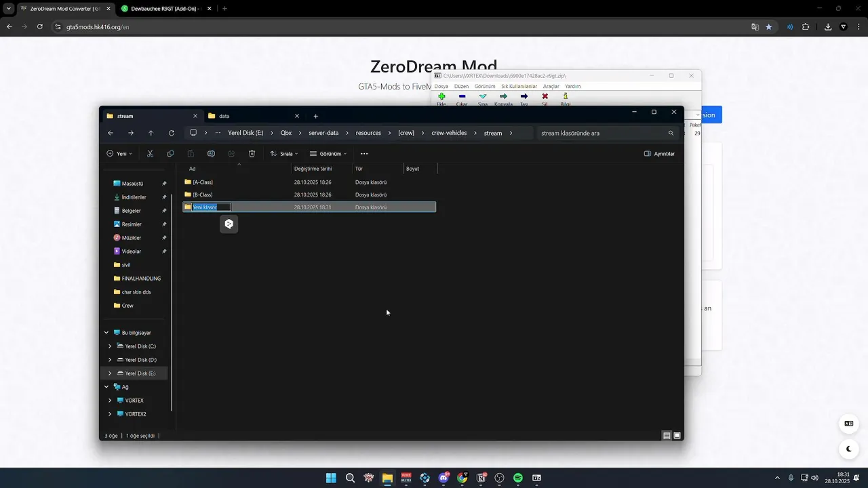Collapse the Ağ network tree node
Image resolution: width=868 pixels, height=488 pixels.
pos(106,387)
